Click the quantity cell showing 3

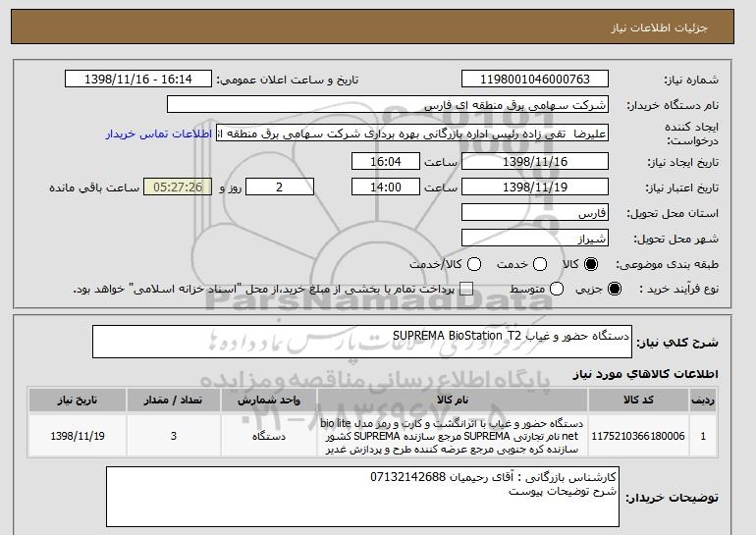point(174,436)
